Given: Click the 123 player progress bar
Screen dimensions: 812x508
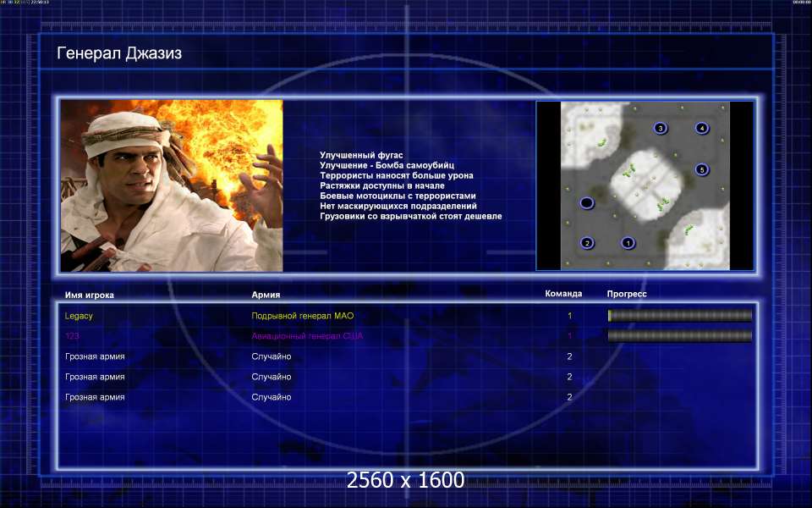Looking at the screenshot, I should tap(679, 336).
